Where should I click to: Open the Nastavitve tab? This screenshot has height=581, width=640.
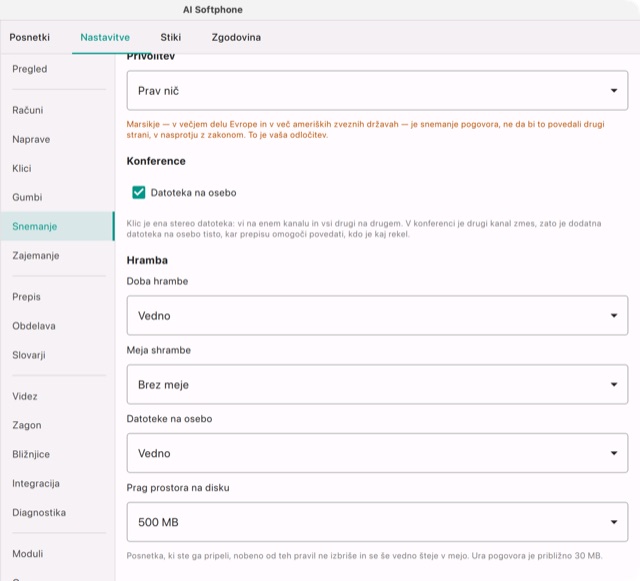click(105, 37)
